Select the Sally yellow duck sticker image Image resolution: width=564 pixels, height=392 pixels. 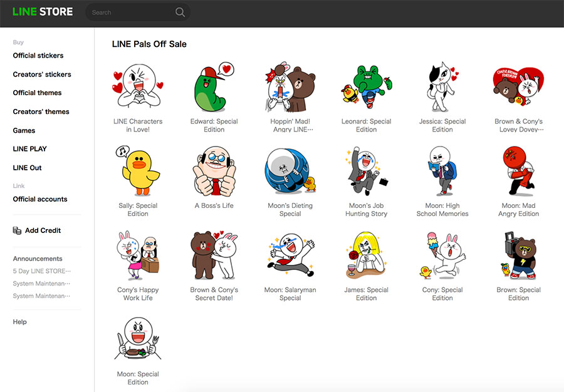click(138, 172)
